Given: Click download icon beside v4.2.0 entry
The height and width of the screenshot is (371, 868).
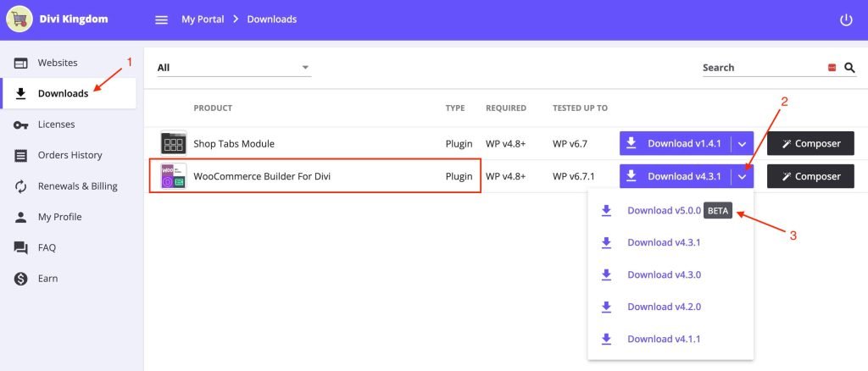Looking at the screenshot, I should [606, 307].
